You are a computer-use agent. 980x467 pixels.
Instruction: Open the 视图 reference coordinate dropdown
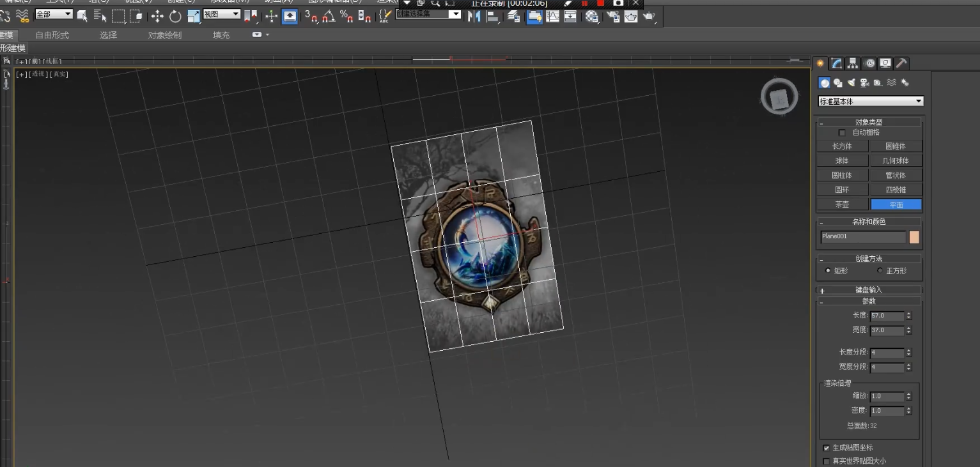tap(222, 14)
